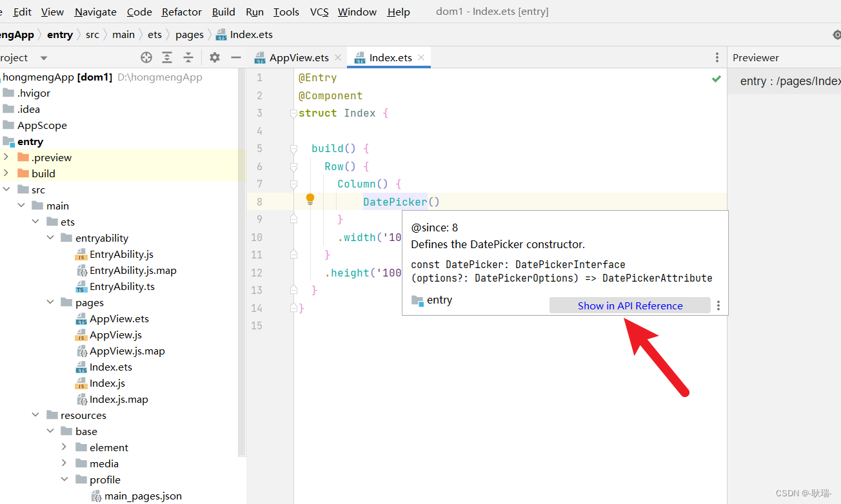Collapse the base folder
Image resolution: width=841 pixels, height=504 pixels.
coord(50,431)
